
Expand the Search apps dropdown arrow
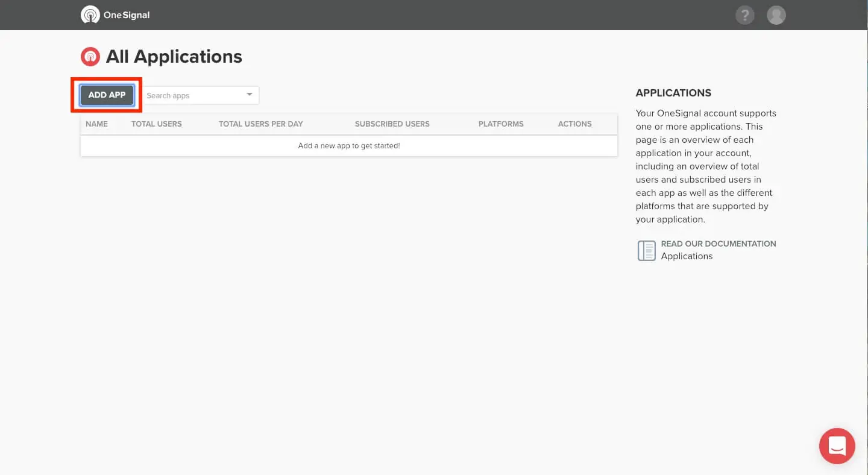point(250,95)
